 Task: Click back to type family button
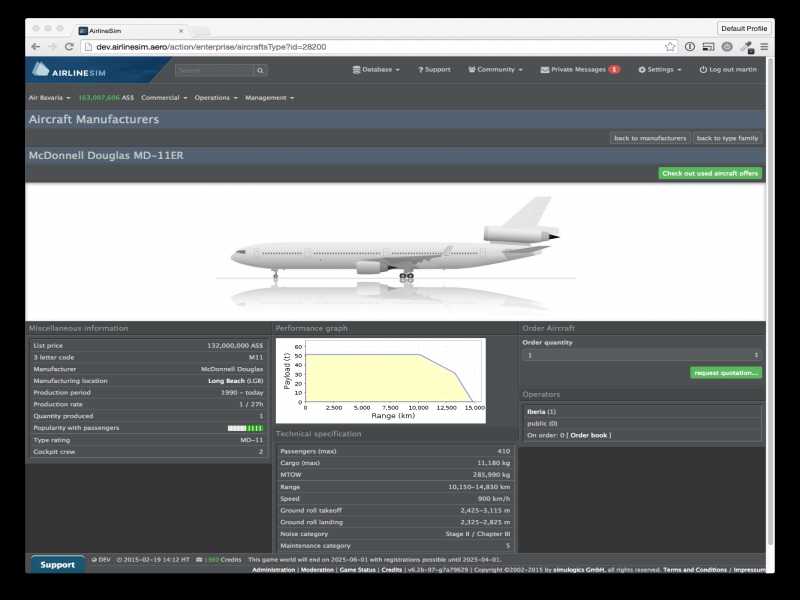pos(727,138)
